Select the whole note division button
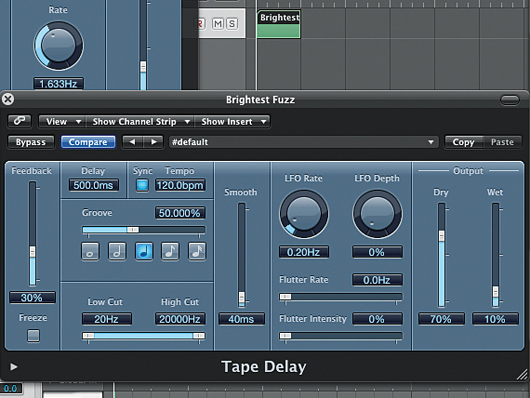The width and height of the screenshot is (530, 398). [90, 251]
